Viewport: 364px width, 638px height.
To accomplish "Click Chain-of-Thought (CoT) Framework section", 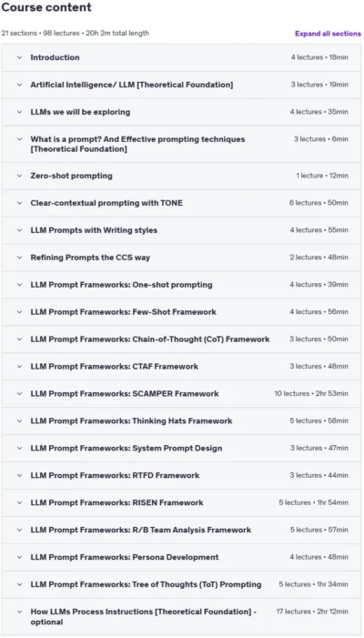I will [149, 339].
